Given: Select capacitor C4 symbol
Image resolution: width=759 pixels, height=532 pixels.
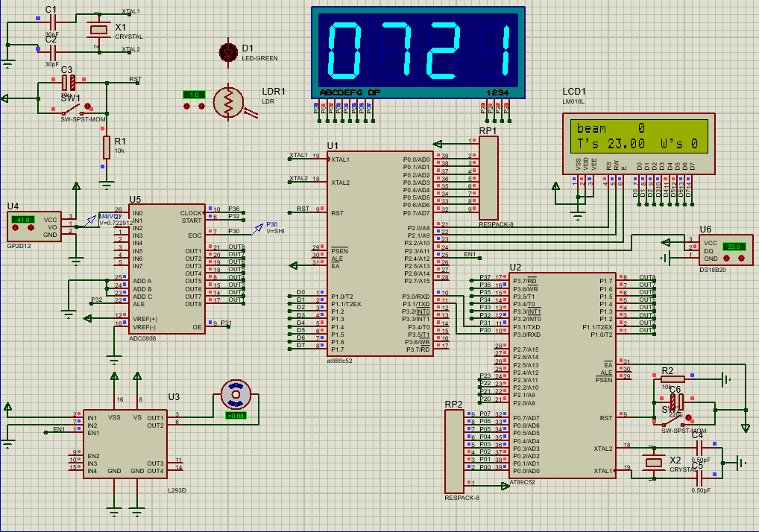Looking at the screenshot, I should click(699, 448).
